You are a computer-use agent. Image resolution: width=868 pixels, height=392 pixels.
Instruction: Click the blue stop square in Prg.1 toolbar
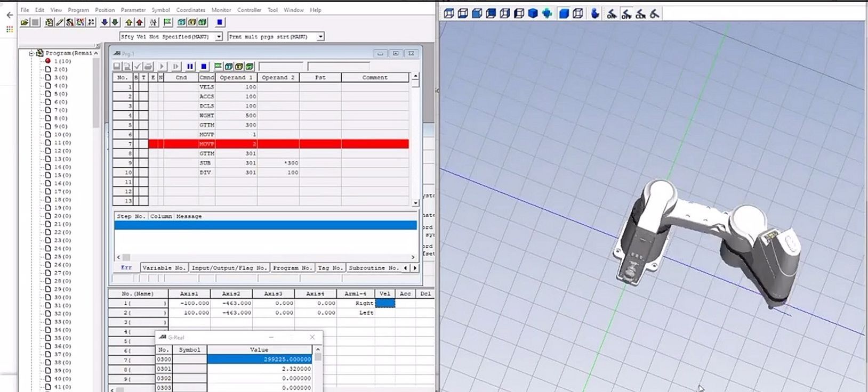204,67
